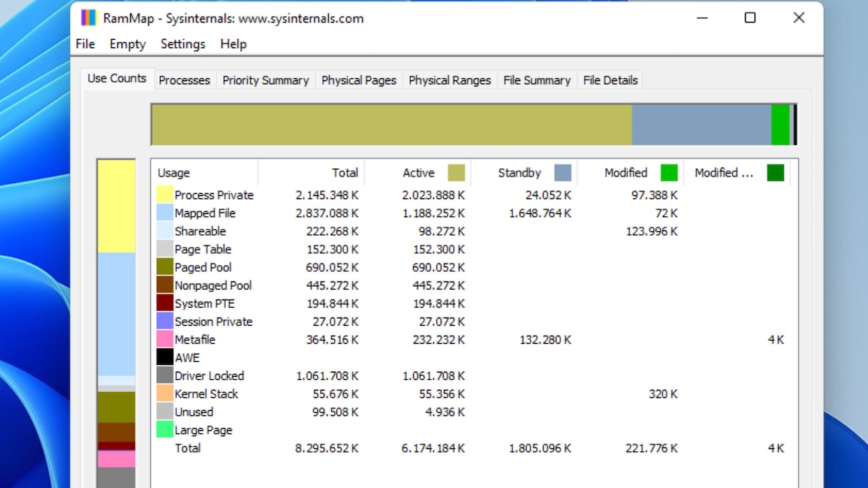Open the Help menu
Screen dimensions: 868x488
point(233,44)
